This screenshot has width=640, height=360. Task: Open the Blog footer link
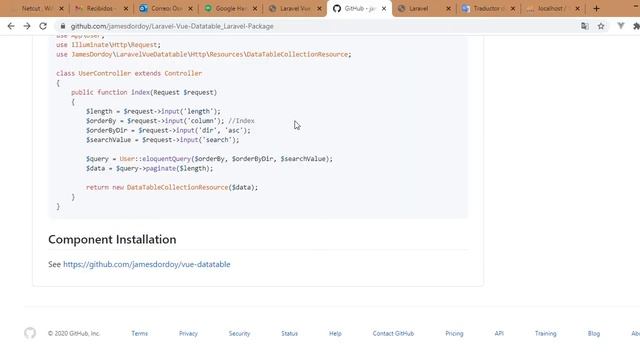594,333
